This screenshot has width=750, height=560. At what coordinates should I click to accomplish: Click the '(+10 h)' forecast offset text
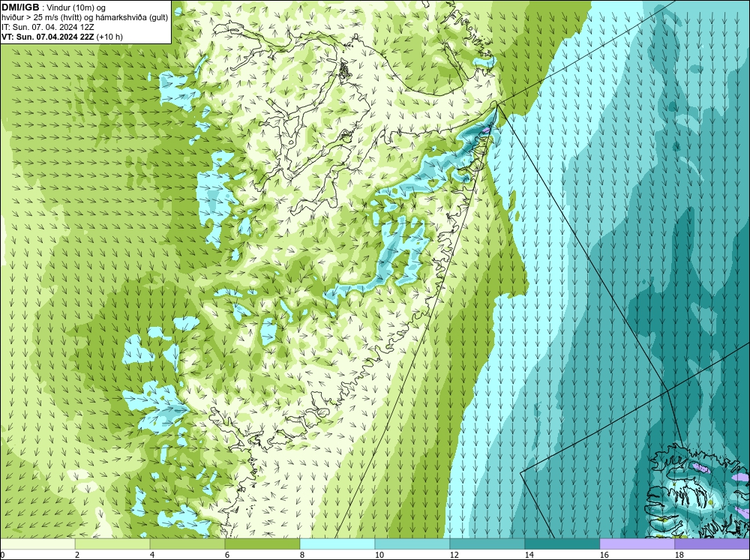[x=109, y=37]
